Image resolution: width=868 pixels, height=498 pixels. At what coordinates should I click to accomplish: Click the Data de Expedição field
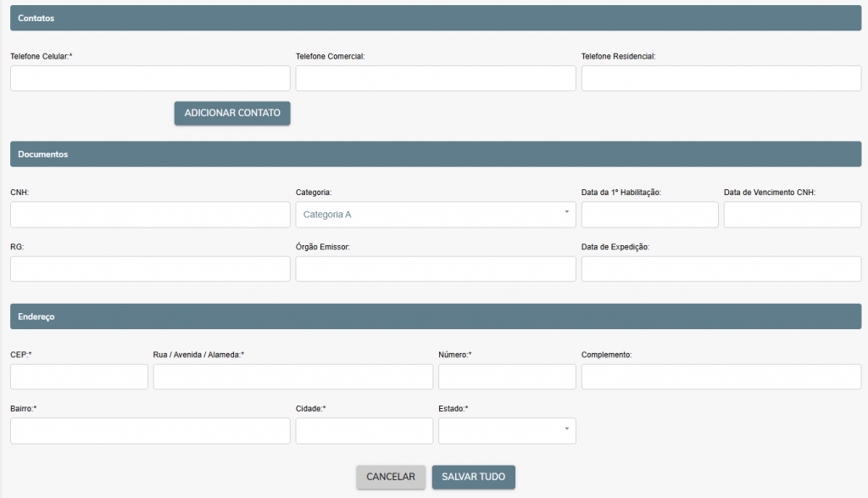pyautogui.click(x=721, y=269)
